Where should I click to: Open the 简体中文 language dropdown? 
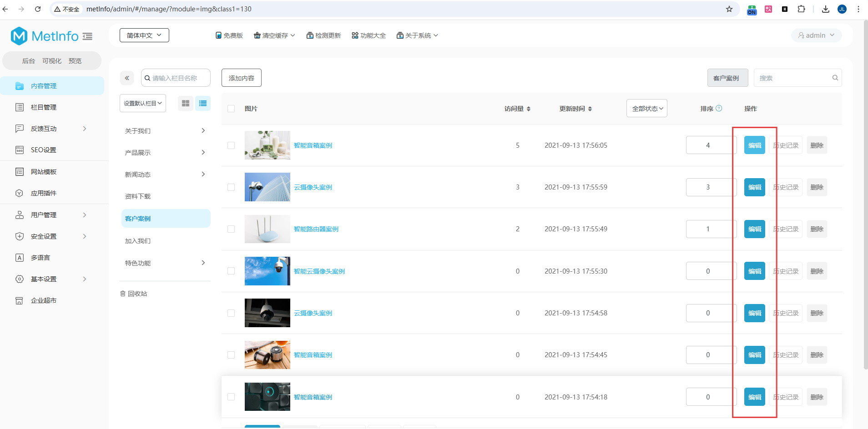pyautogui.click(x=144, y=35)
